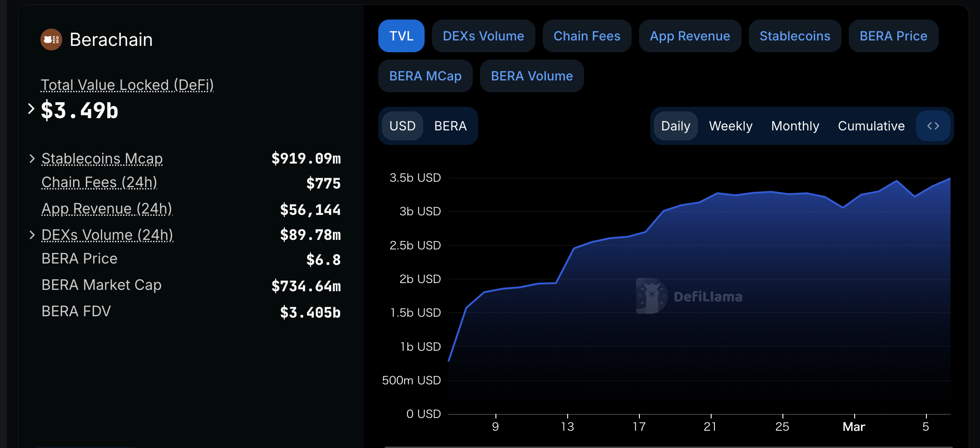Click the $734.64m market cap value
Screen dimensions: 980x448
(306, 286)
